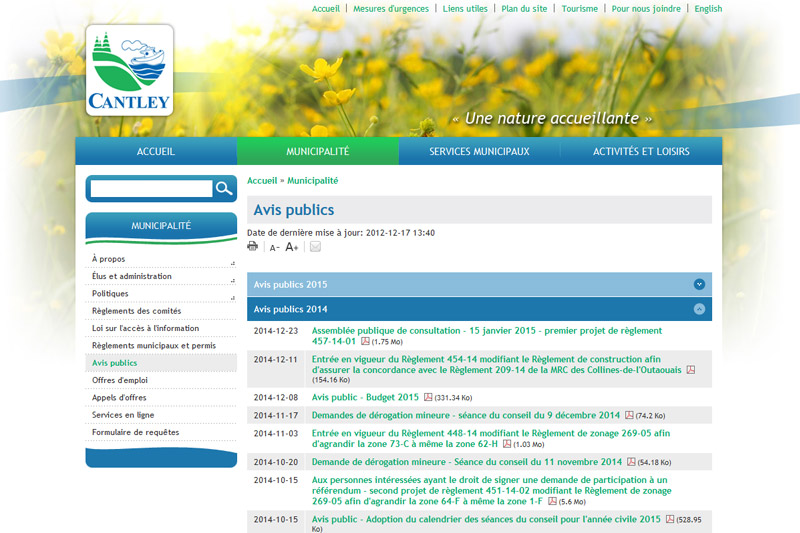
Task: Open Plan du site top link
Action: pyautogui.click(x=524, y=9)
